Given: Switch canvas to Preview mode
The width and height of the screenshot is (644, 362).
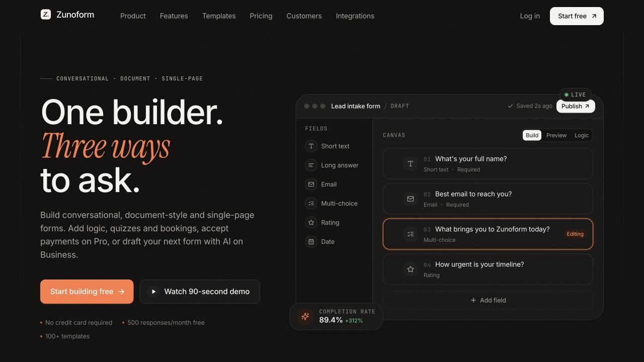Looking at the screenshot, I should 556,135.
